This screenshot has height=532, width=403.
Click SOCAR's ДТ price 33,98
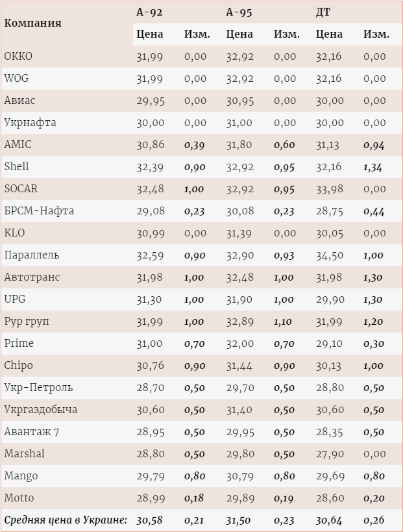pyautogui.click(x=330, y=189)
